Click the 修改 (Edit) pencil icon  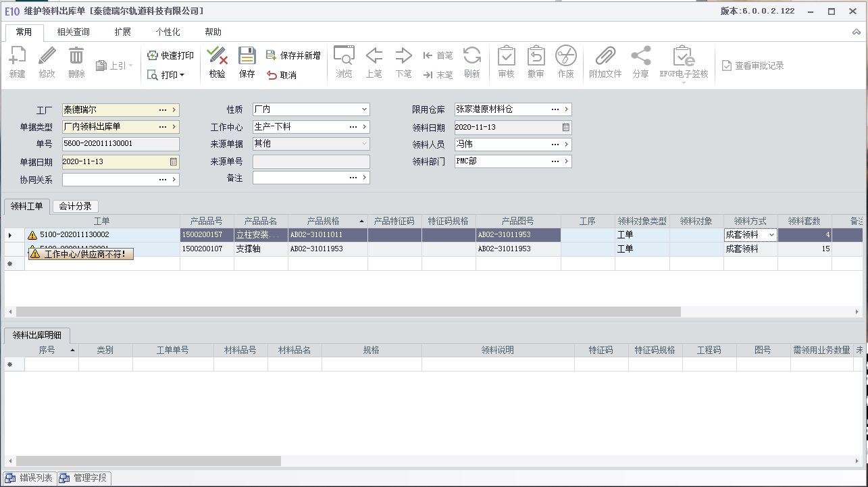[x=47, y=56]
